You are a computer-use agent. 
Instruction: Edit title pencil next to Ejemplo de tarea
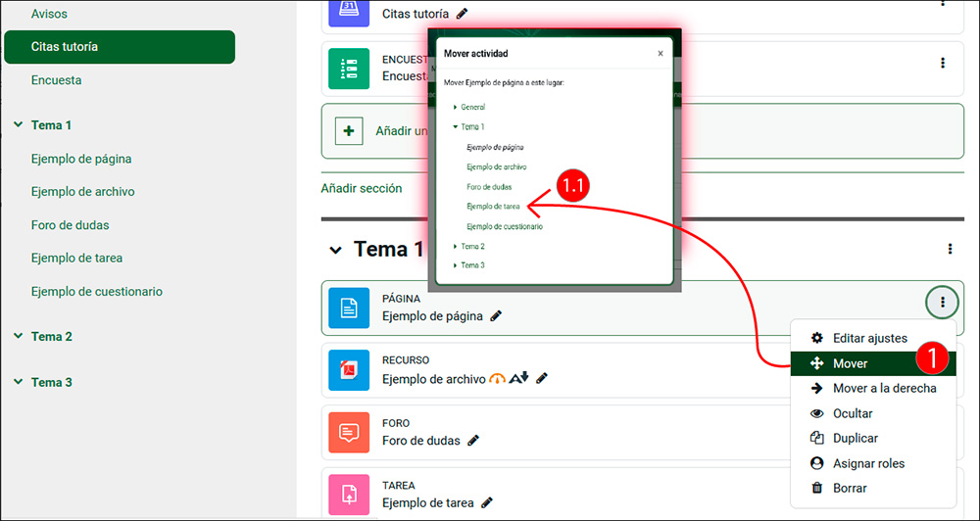click(x=487, y=502)
